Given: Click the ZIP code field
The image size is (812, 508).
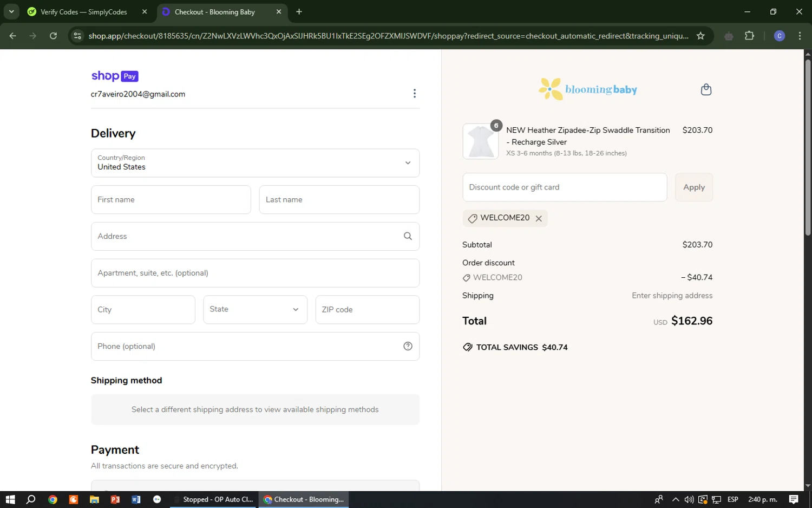Looking at the screenshot, I should point(368,310).
